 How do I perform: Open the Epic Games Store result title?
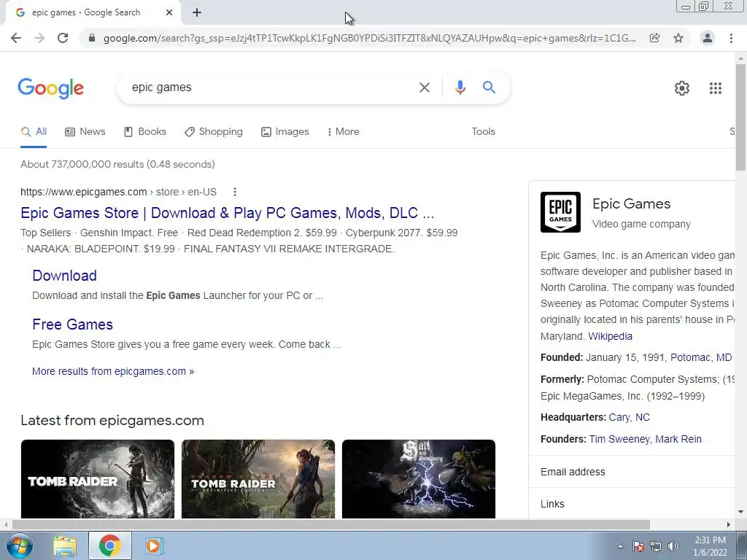tap(228, 213)
